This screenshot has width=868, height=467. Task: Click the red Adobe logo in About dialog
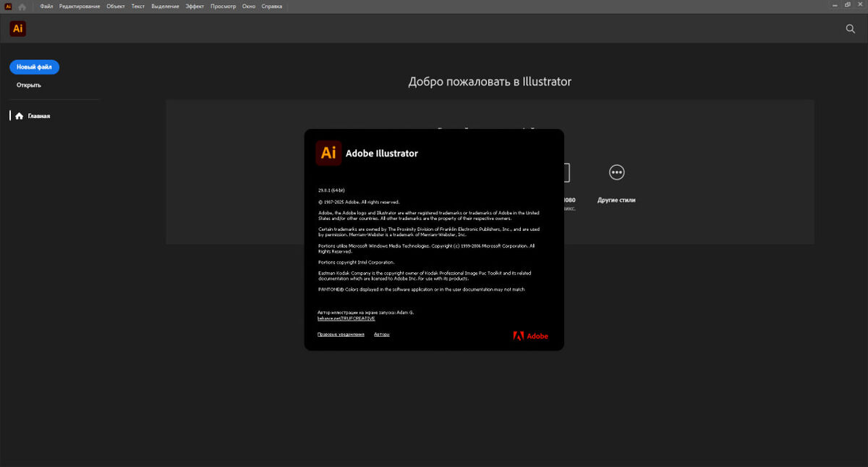(530, 336)
